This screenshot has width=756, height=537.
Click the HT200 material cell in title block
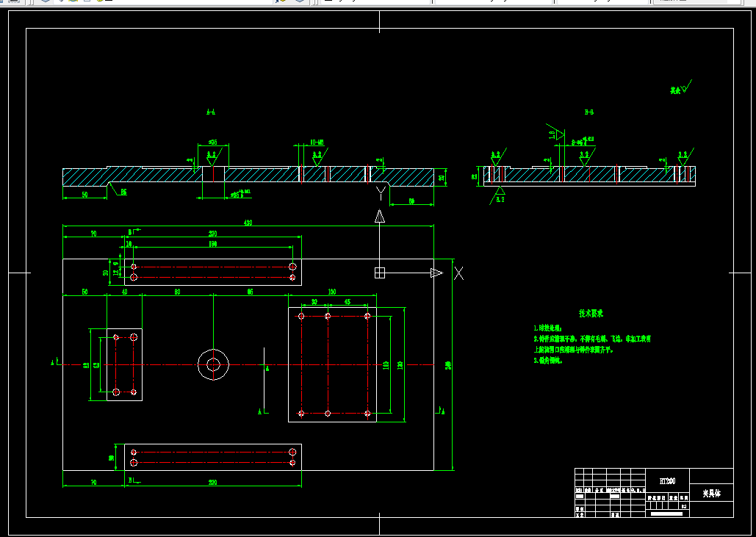667,481
